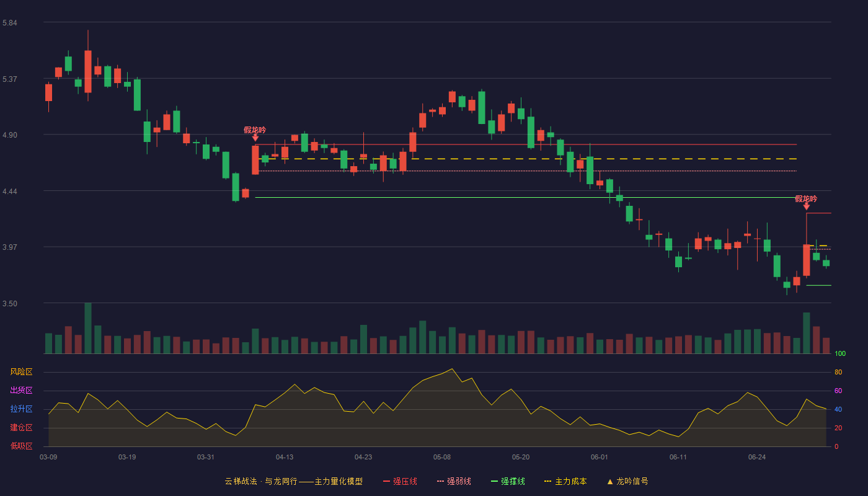This screenshot has width=868, height=496.
Task: Click the 03-09 date label
Action: (48, 457)
